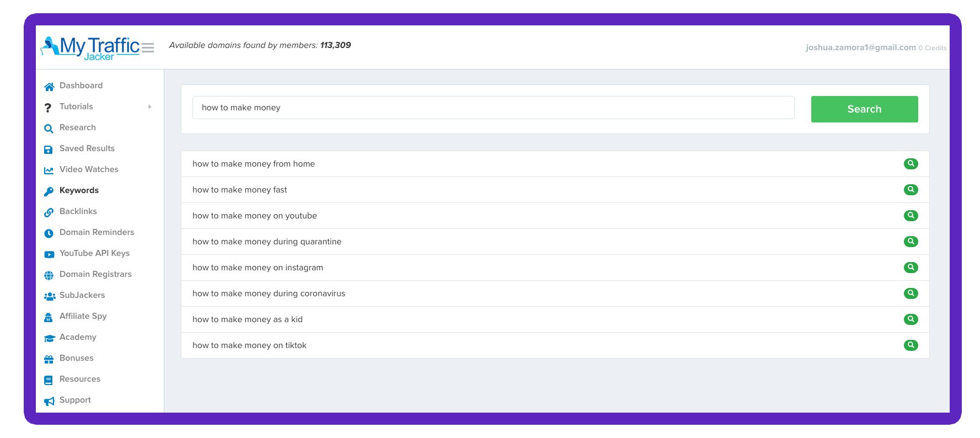Open YouTube API Keys page

[95, 253]
